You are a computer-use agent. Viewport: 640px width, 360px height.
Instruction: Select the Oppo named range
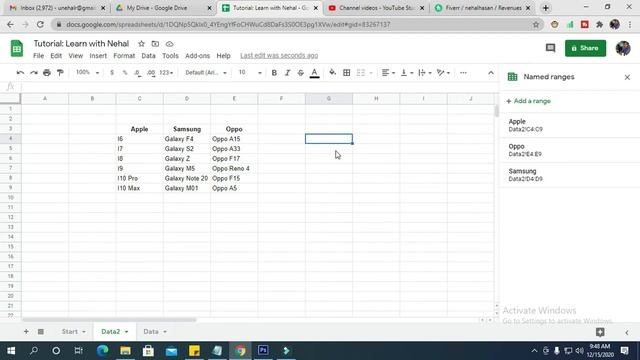tap(568, 150)
